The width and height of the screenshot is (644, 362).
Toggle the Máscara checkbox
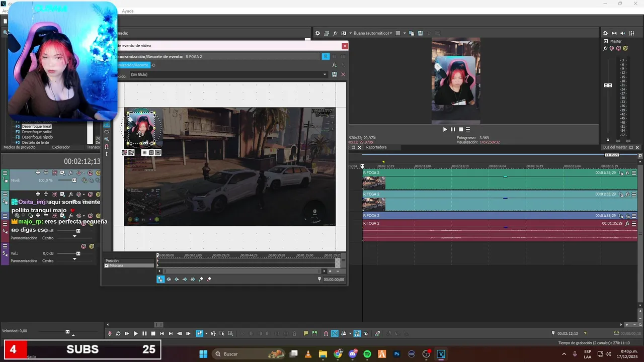point(107,265)
